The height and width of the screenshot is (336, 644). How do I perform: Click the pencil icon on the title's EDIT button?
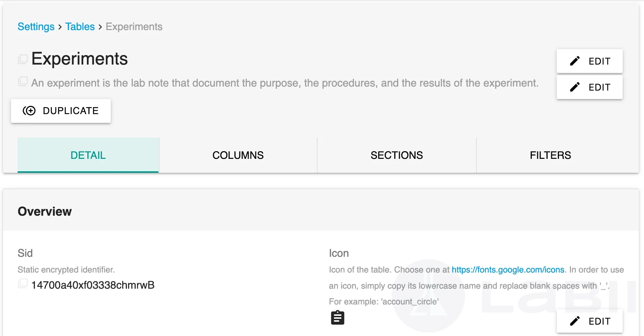point(575,61)
